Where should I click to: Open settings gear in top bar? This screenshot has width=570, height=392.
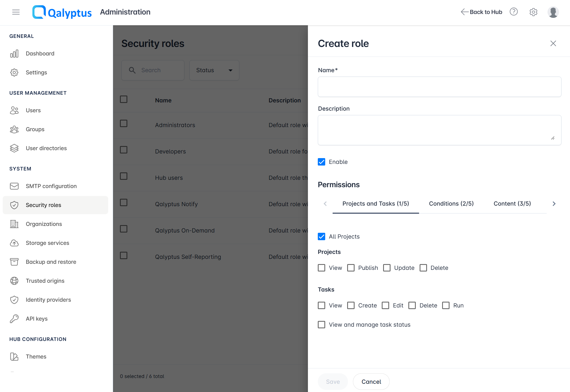pyautogui.click(x=533, y=12)
